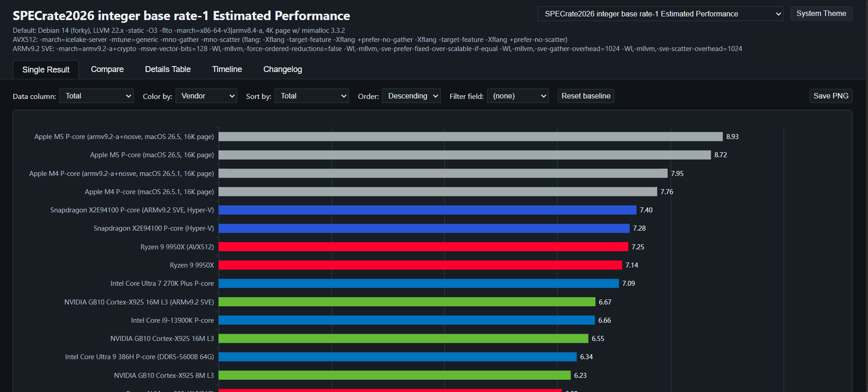Open the Details Table tab
This screenshot has height=392, width=868.
pos(168,69)
